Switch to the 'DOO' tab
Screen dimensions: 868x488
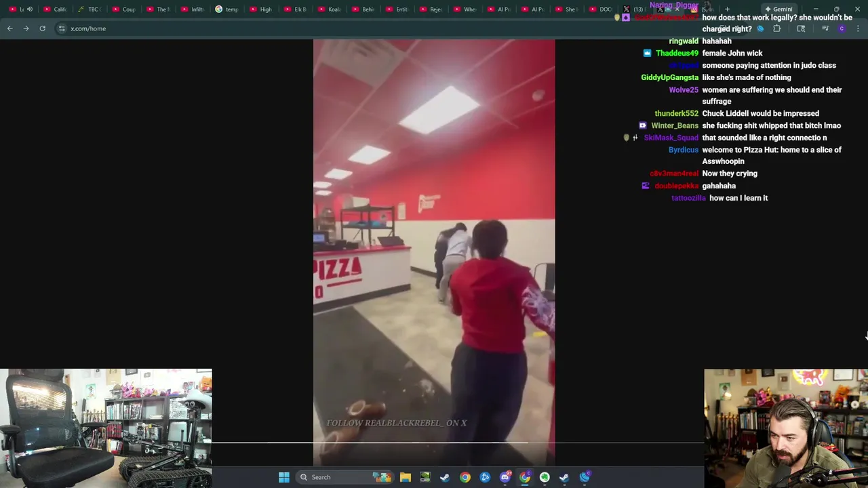click(x=601, y=9)
